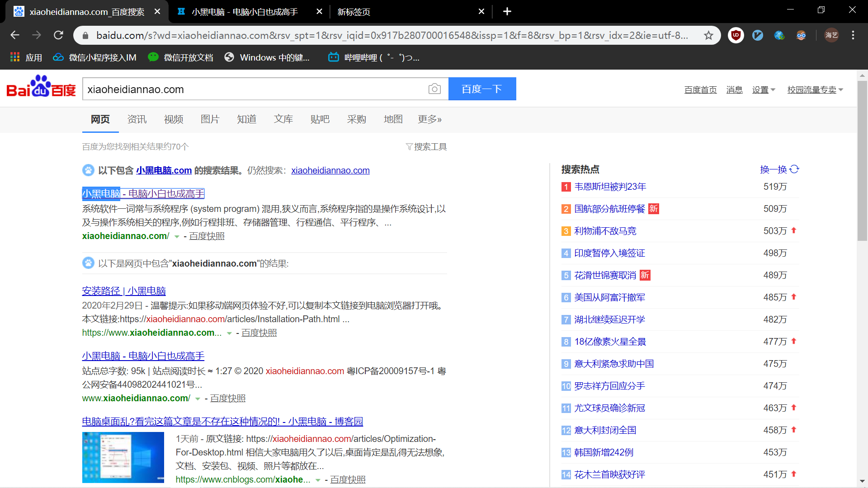This screenshot has height=488, width=868.
Task: Click the camera image-search icon
Action: pyautogui.click(x=434, y=89)
